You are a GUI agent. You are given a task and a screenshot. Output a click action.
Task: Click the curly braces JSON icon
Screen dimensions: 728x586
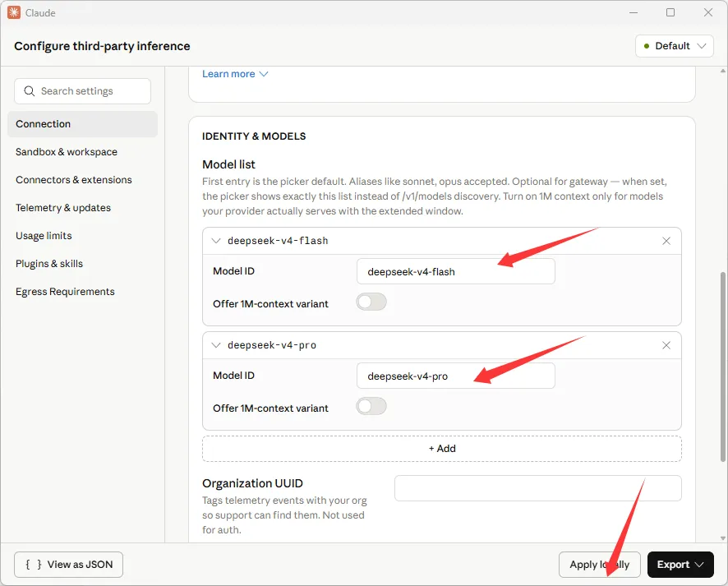click(33, 565)
